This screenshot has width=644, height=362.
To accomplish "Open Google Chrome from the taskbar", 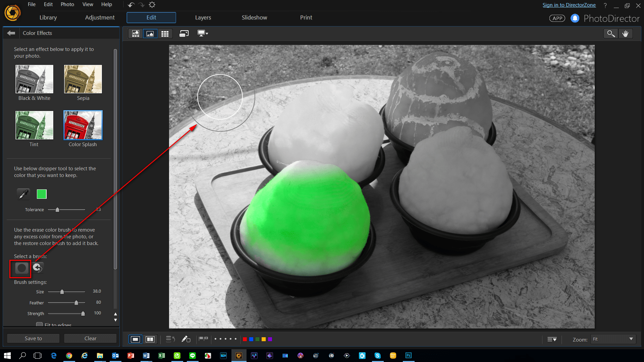I will click(x=69, y=356).
